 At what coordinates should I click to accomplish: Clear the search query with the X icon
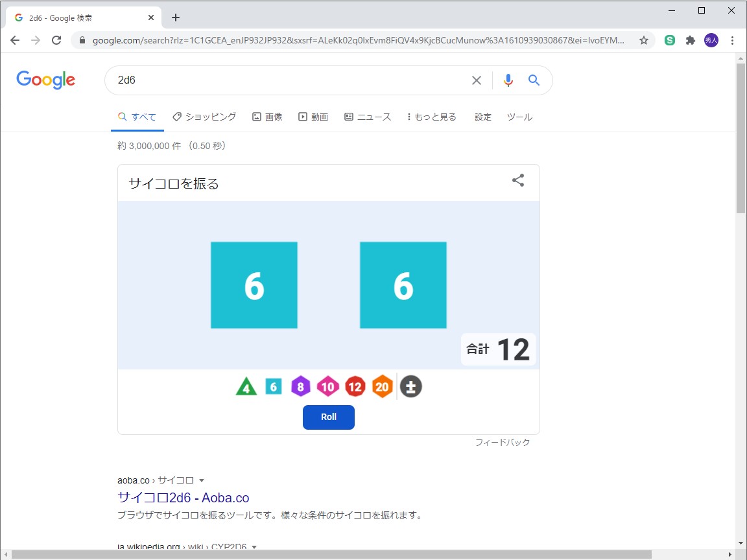[x=477, y=80]
